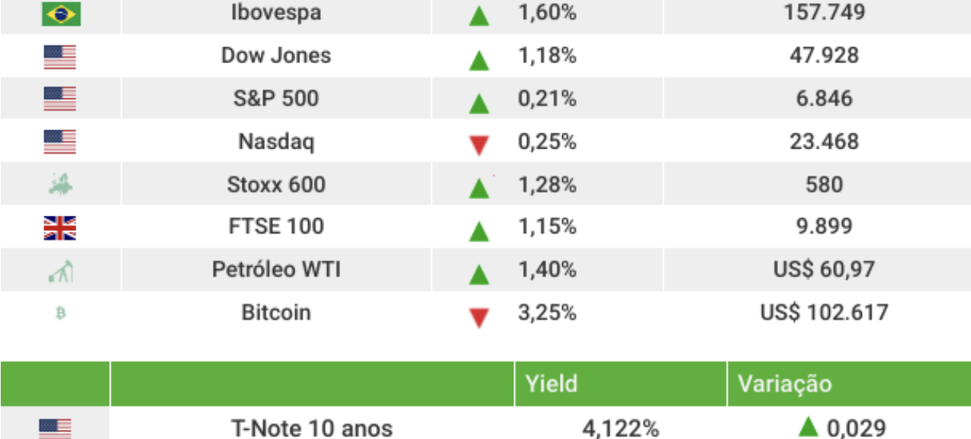Click the green up arrow for Ibovespa
Image resolution: width=971 pixels, height=439 pixels.
click(479, 16)
